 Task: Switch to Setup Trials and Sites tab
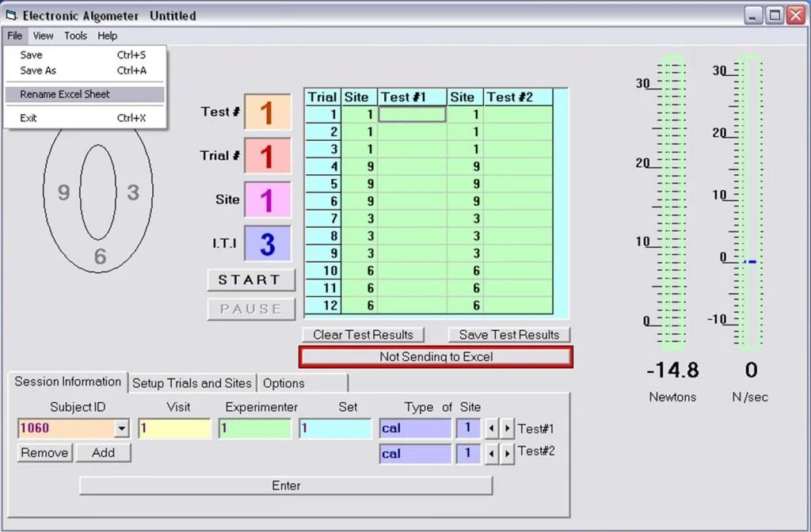tap(192, 383)
